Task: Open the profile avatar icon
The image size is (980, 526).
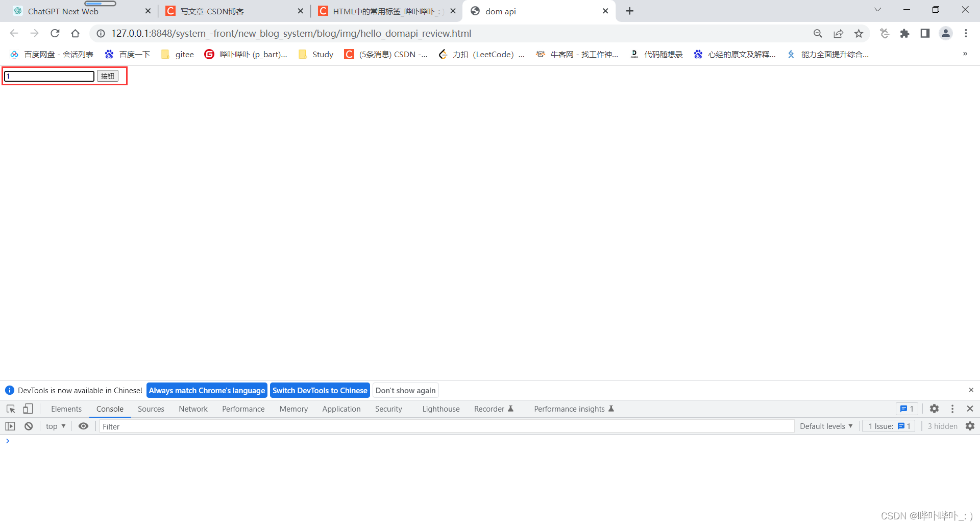Action: (x=945, y=33)
